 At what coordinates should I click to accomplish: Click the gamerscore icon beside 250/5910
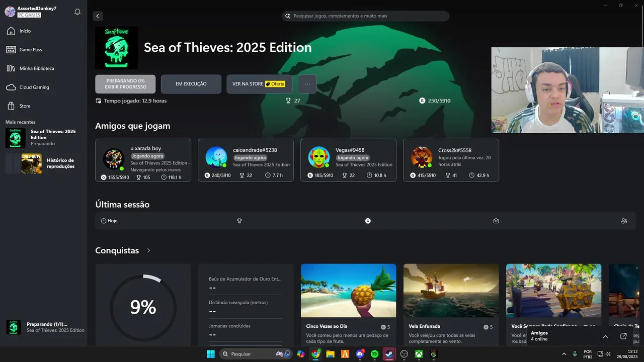point(422,101)
